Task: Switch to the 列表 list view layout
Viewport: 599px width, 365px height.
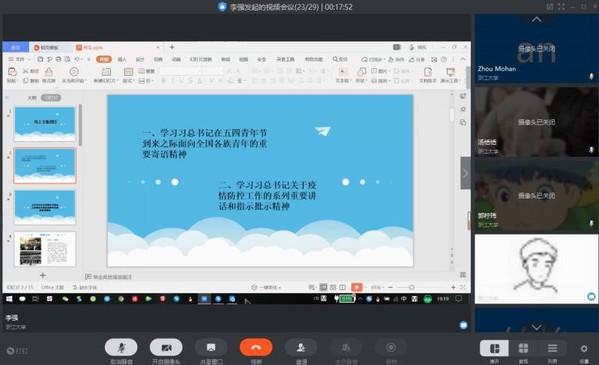Action: click(552, 348)
